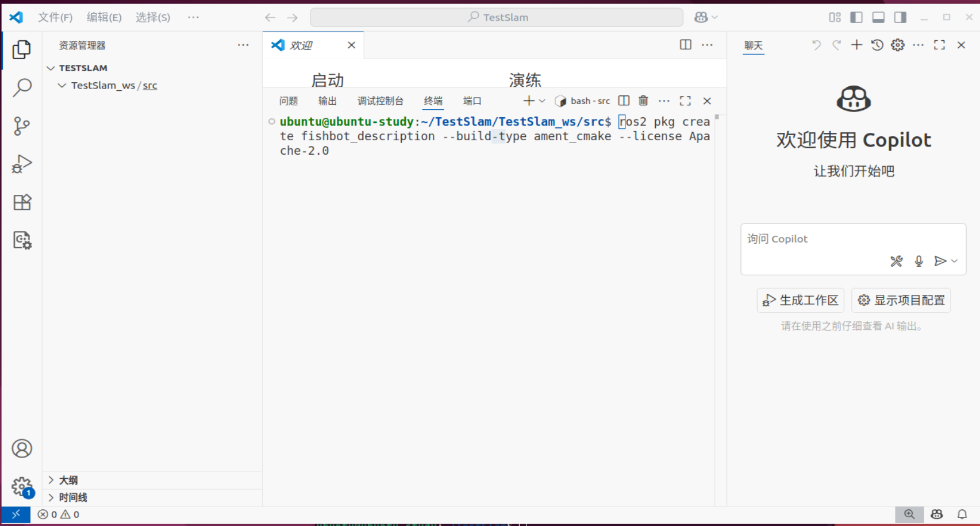Open terminal panel more actions
Screen dimensions: 980x526
click(664, 101)
